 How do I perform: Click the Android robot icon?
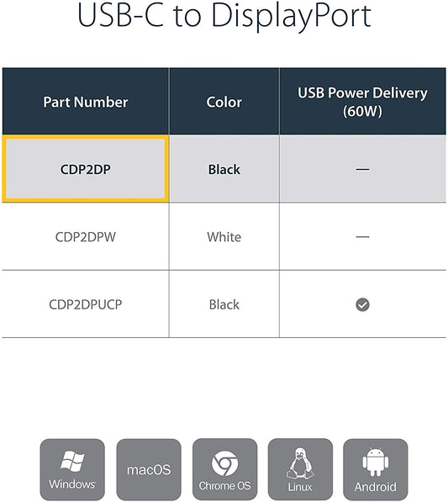tap(376, 469)
